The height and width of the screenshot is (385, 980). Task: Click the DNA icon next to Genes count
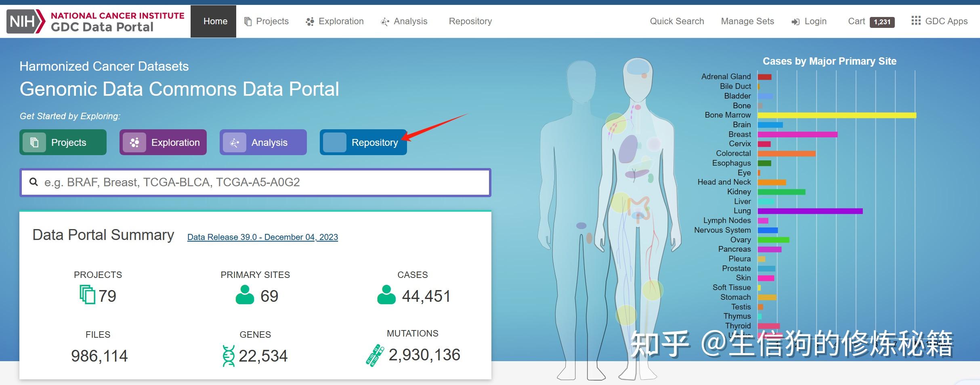(x=229, y=355)
